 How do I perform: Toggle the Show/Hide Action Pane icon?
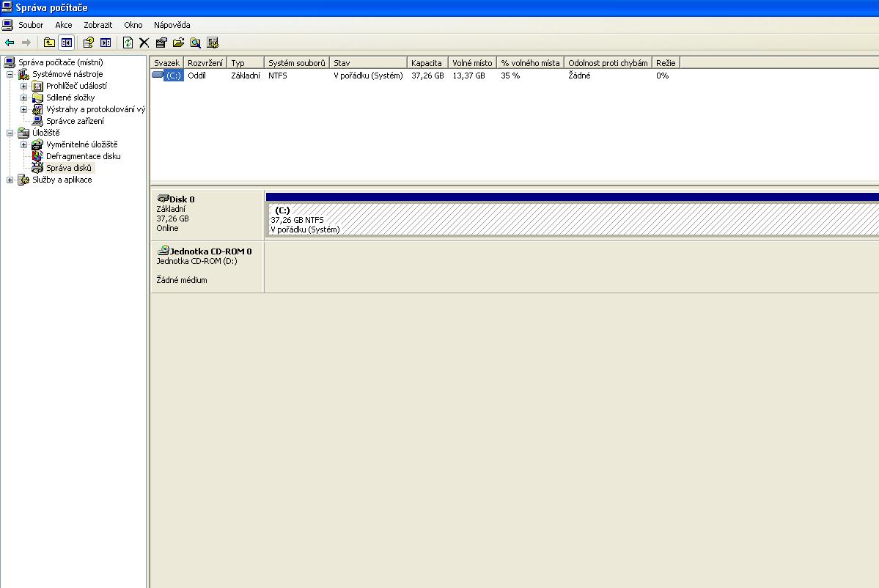click(106, 43)
